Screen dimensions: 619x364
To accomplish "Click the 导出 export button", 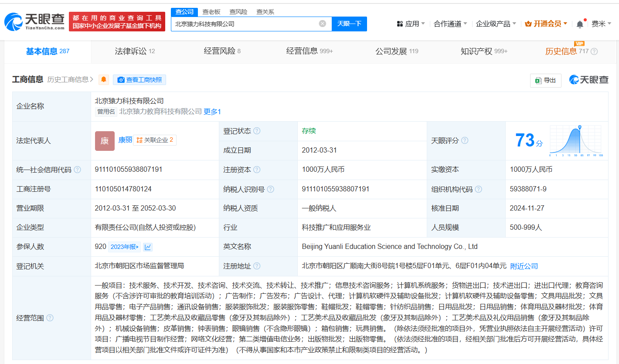I will pyautogui.click(x=545, y=80).
